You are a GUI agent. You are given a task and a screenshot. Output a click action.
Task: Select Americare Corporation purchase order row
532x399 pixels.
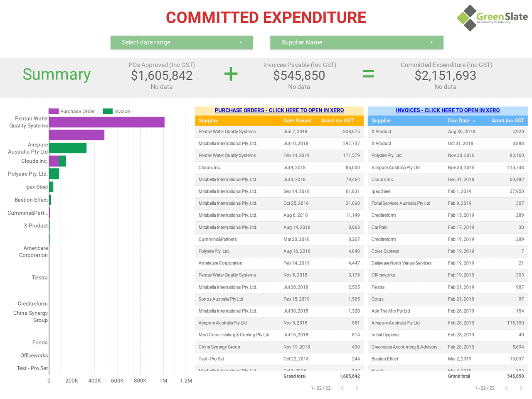click(279, 263)
